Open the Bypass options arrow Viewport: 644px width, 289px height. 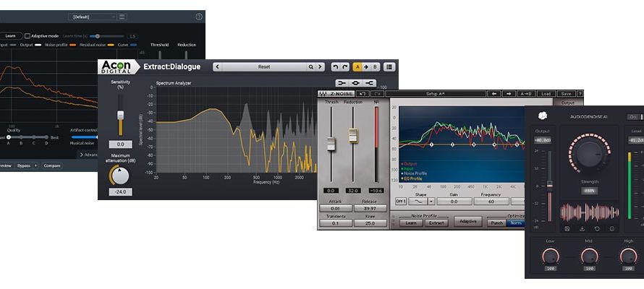(35, 166)
